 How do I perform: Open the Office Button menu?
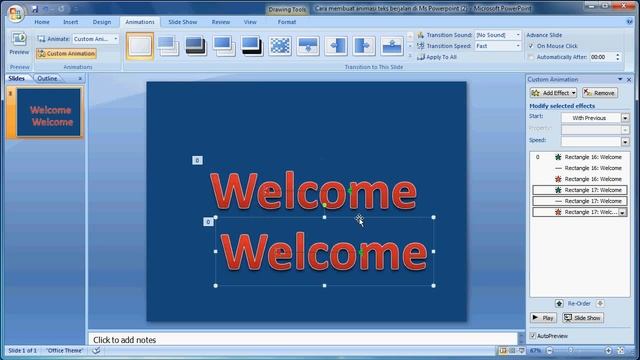16,13
